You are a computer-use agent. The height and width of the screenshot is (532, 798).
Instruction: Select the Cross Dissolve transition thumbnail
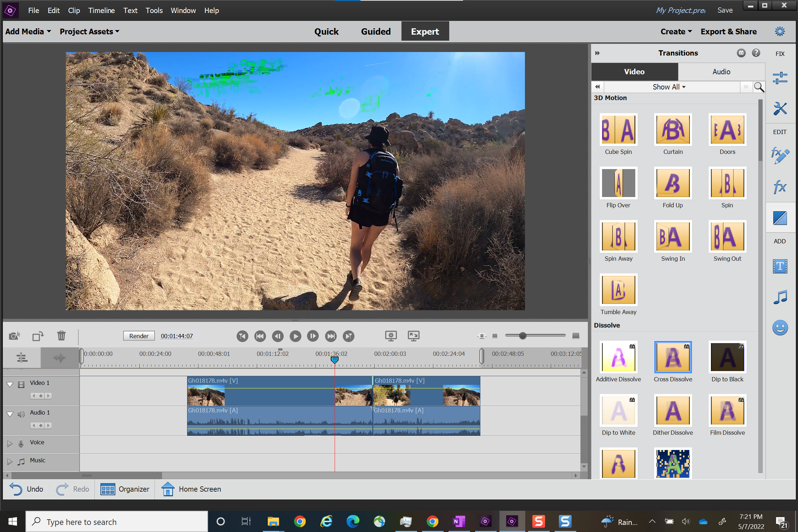tap(673, 357)
